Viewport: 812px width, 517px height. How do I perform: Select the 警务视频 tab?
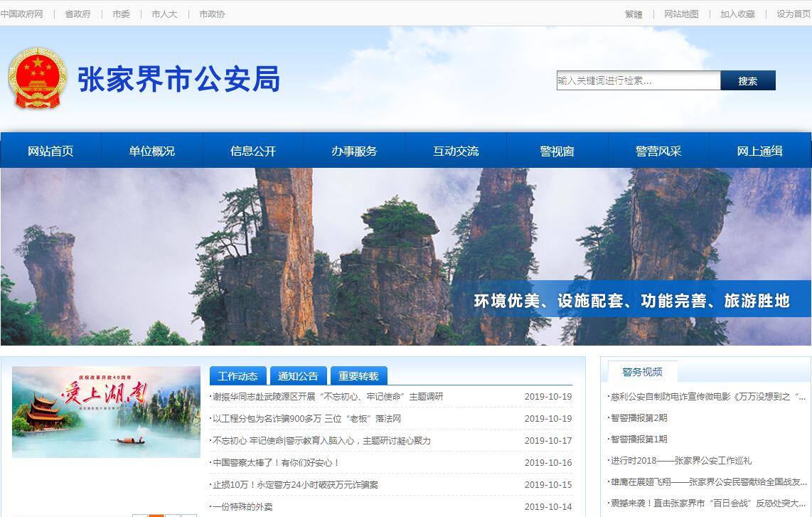(642, 372)
